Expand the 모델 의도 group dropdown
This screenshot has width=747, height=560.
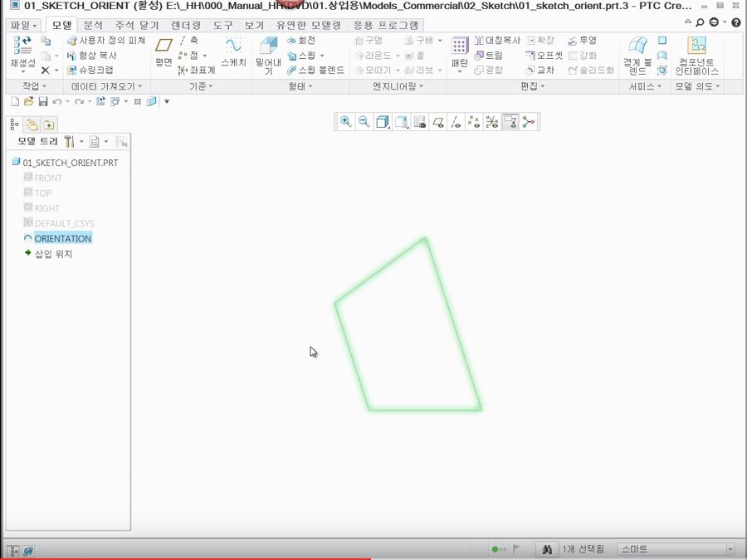[698, 86]
